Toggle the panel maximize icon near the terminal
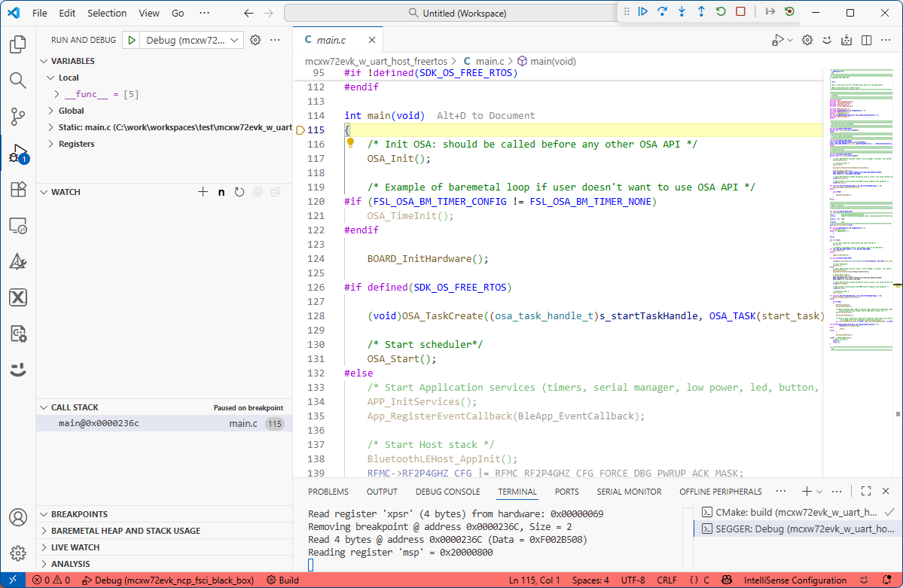This screenshot has height=588, width=903. (x=866, y=491)
